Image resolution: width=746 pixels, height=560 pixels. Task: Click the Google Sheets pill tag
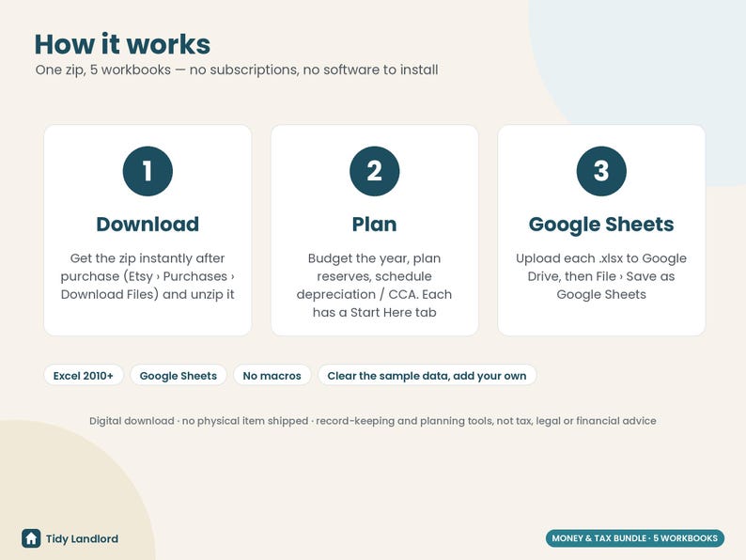pyautogui.click(x=179, y=376)
